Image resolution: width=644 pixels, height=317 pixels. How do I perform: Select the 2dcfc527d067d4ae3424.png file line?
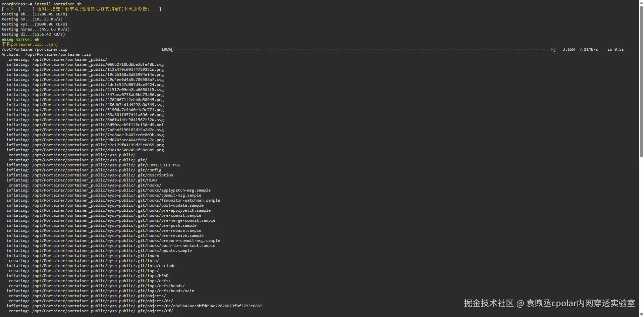[x=85, y=85]
